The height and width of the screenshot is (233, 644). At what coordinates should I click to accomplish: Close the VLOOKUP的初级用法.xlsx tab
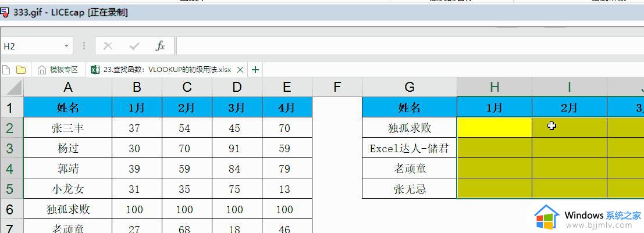[241, 70]
